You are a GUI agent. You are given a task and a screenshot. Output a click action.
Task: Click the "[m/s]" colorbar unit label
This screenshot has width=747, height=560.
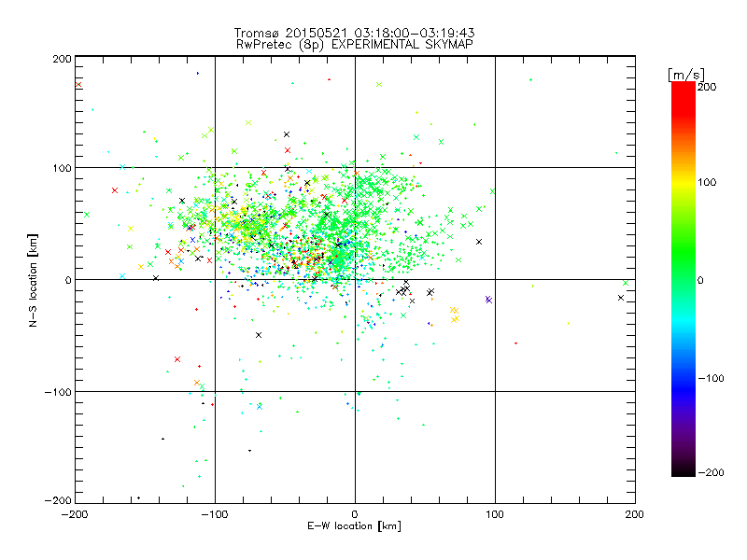tap(686, 75)
